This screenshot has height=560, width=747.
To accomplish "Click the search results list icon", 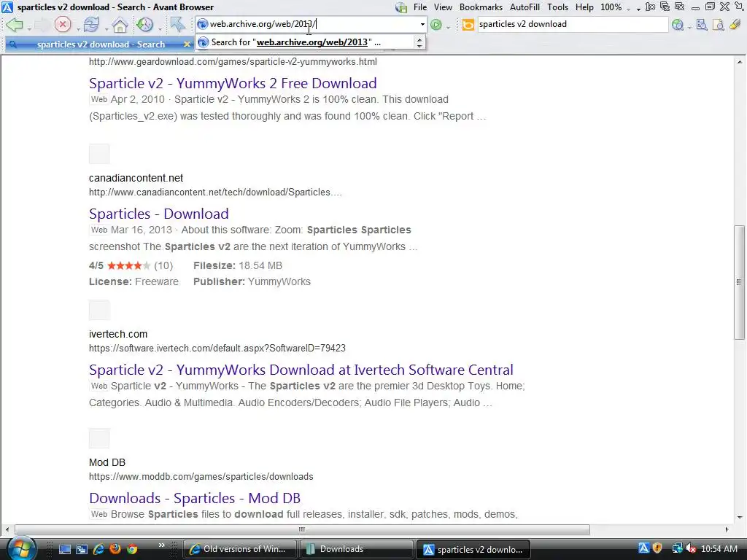I will pos(702,24).
